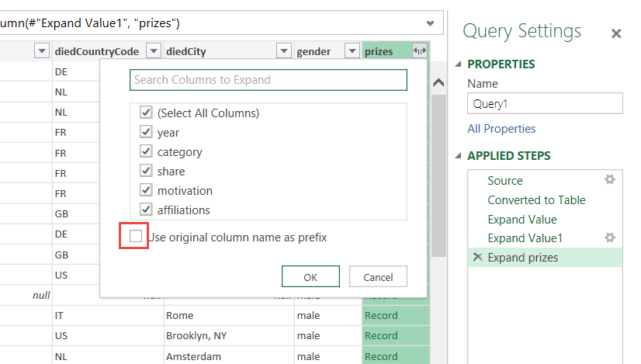Collapse the PROPERTIES section

[x=458, y=64]
